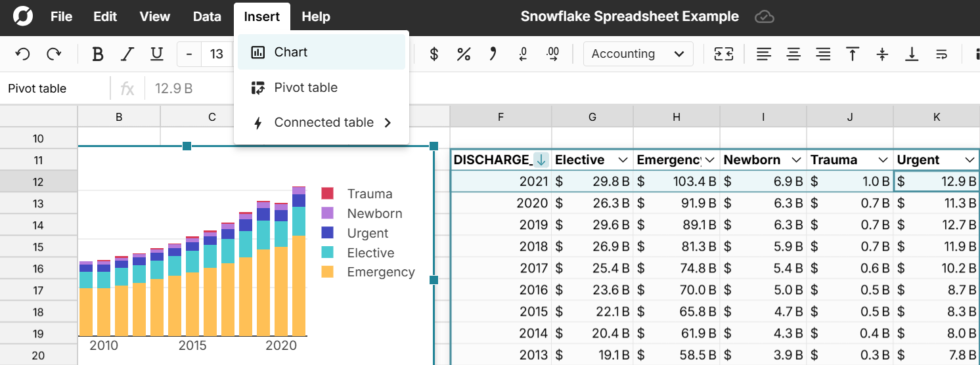Expand Connected table submenu
This screenshot has width=980, height=365.
[388, 123]
